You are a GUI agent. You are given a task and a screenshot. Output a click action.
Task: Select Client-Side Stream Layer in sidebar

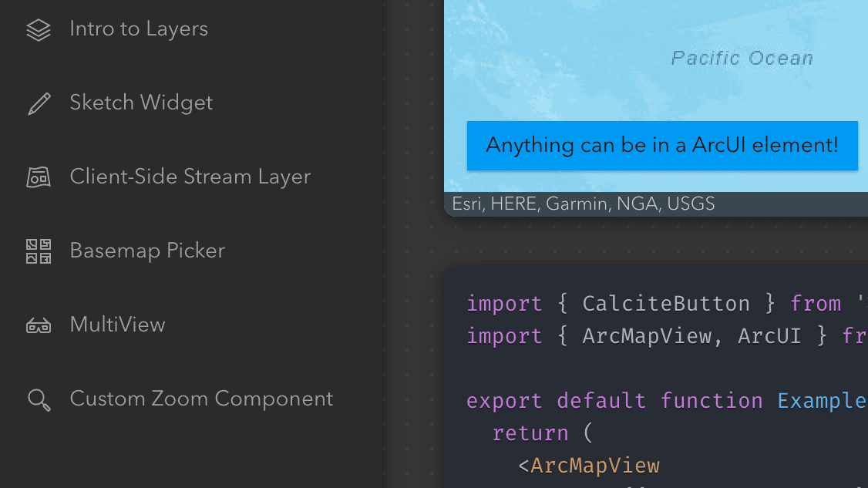(190, 177)
